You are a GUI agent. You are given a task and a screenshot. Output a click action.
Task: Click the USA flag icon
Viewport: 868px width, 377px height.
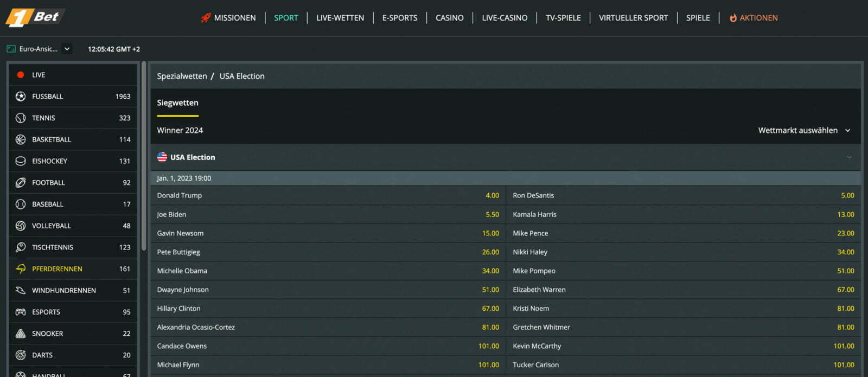pyautogui.click(x=162, y=157)
